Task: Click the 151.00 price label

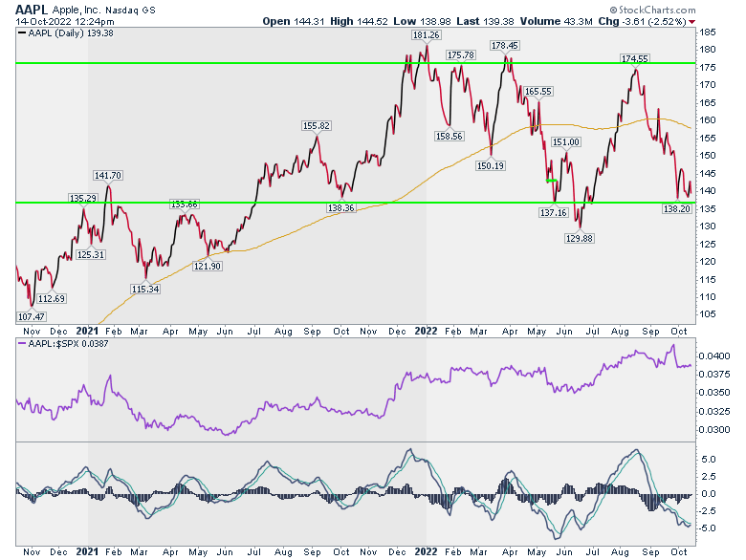Action: [x=566, y=142]
